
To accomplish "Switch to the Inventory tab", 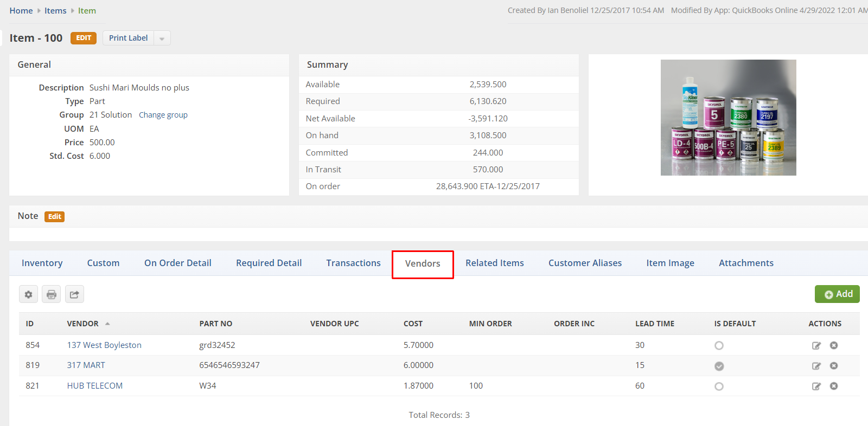I will 42,263.
